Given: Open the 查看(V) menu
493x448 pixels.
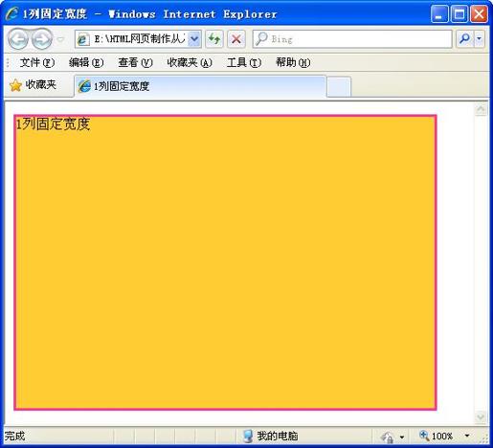Looking at the screenshot, I should (x=135, y=62).
